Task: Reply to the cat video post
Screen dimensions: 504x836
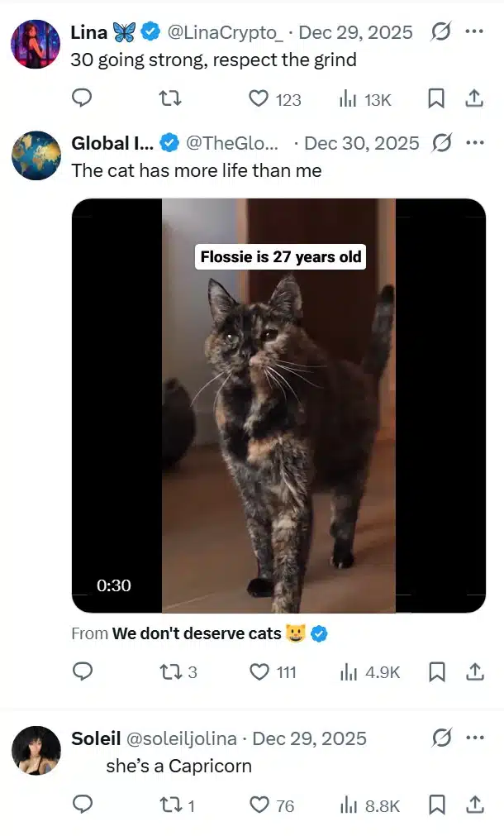Action: pyautogui.click(x=83, y=671)
